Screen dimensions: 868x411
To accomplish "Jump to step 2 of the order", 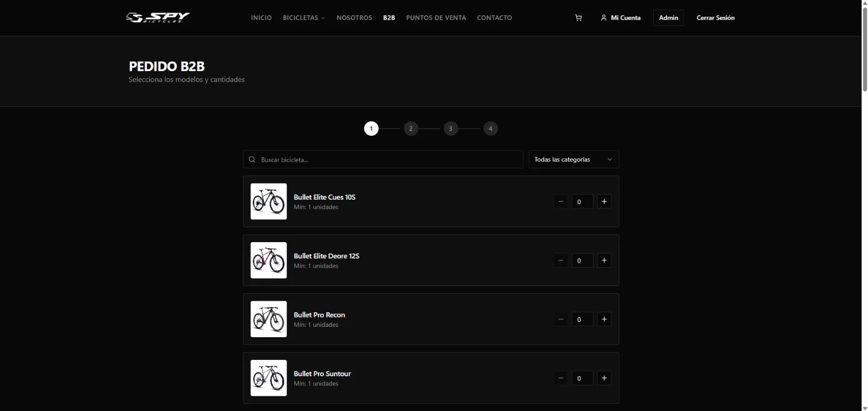I will coord(411,129).
